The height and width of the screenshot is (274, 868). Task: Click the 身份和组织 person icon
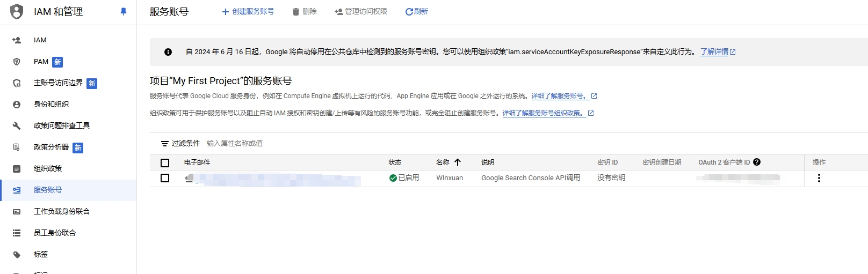coord(17,105)
